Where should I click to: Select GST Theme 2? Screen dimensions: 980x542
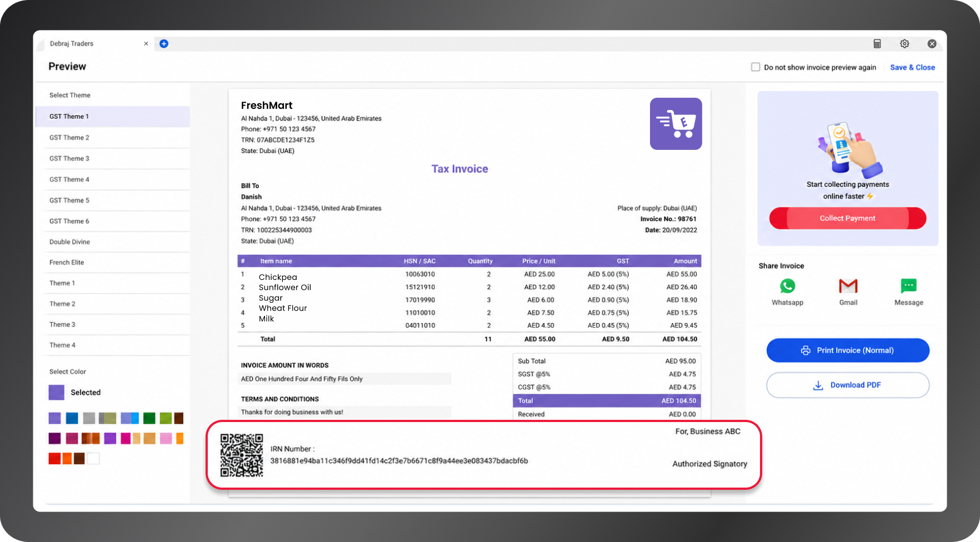tap(117, 138)
